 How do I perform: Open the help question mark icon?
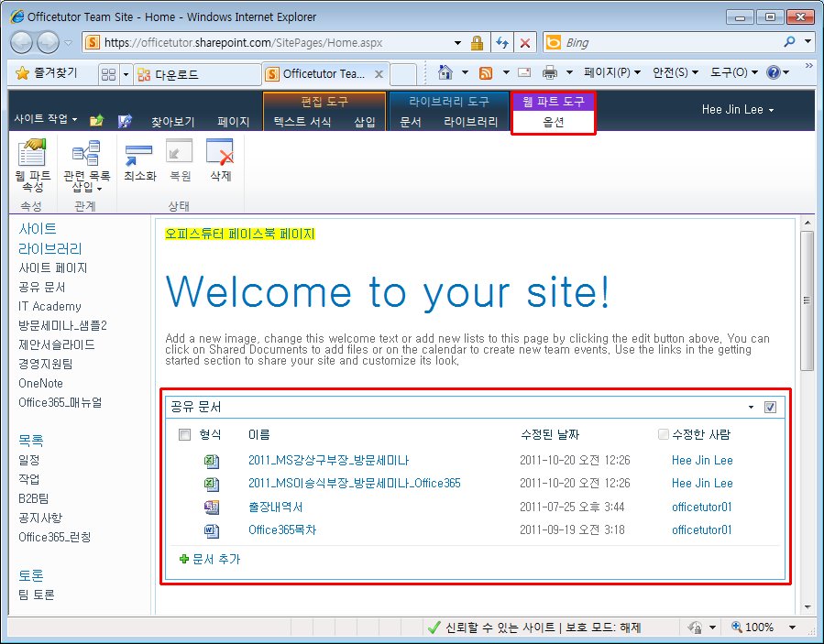pyautogui.click(x=773, y=72)
